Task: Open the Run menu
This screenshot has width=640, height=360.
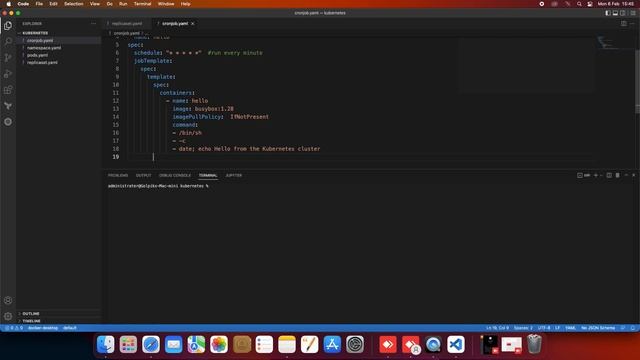Action: click(x=123, y=4)
